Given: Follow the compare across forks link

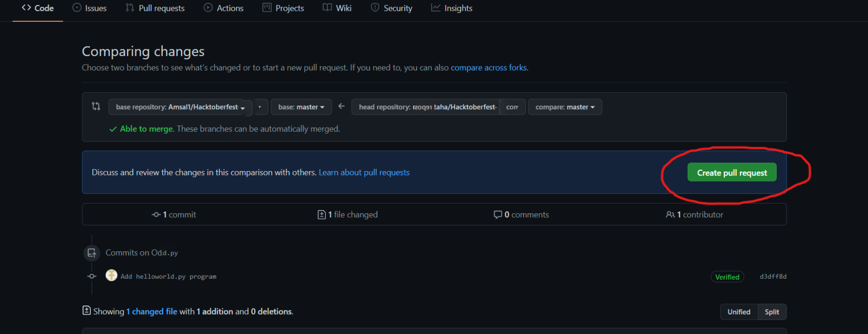Looking at the screenshot, I should tap(489, 67).
